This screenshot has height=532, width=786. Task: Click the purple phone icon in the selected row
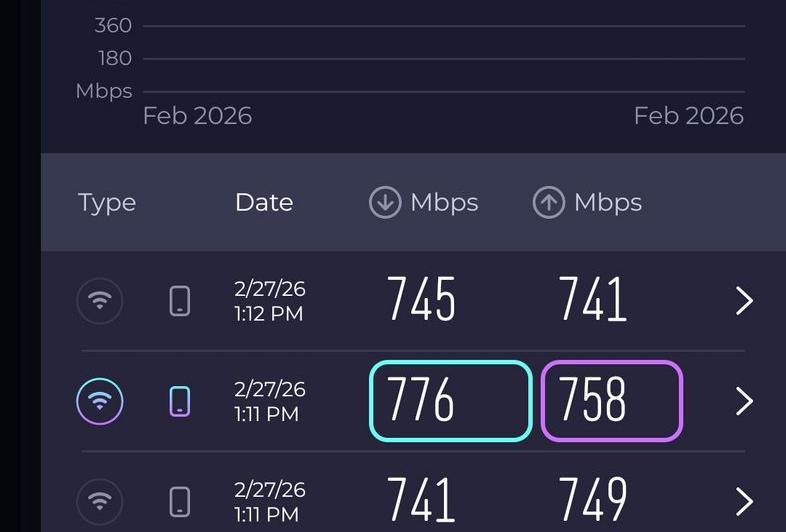tap(180, 401)
